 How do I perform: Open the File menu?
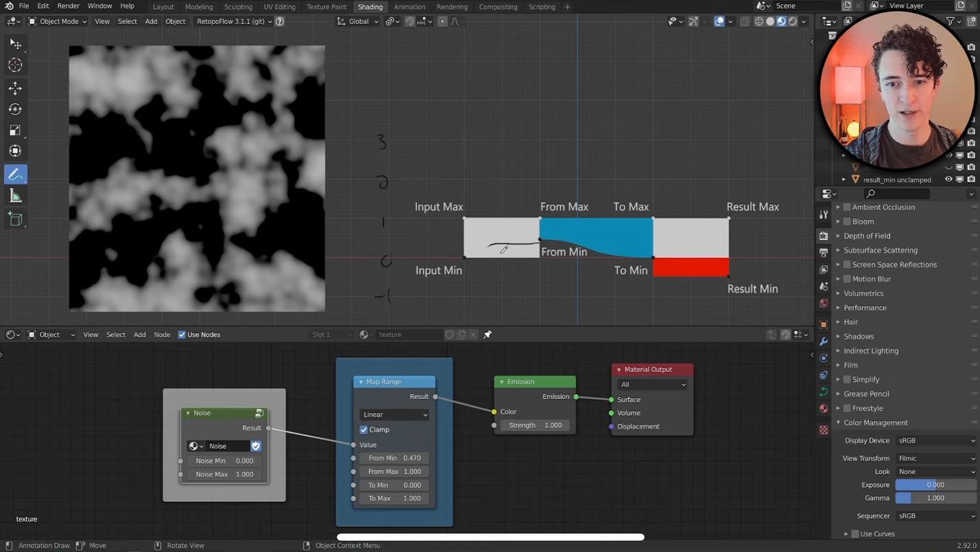click(24, 6)
